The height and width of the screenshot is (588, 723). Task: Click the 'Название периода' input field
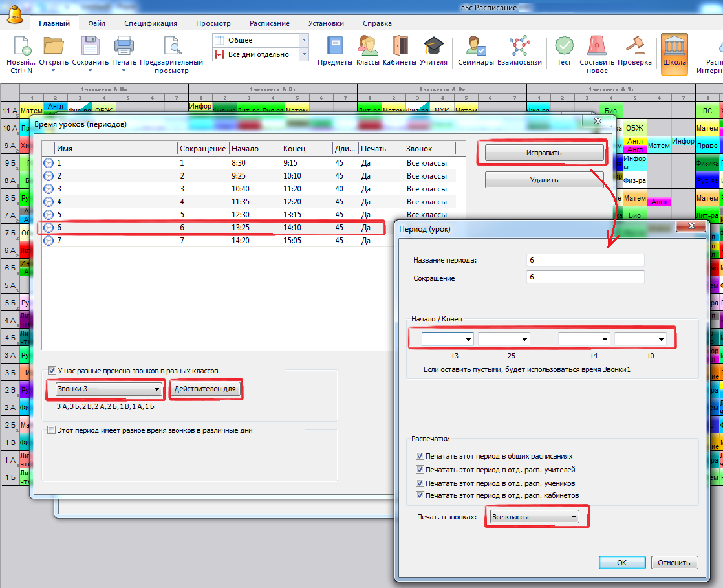(x=585, y=260)
